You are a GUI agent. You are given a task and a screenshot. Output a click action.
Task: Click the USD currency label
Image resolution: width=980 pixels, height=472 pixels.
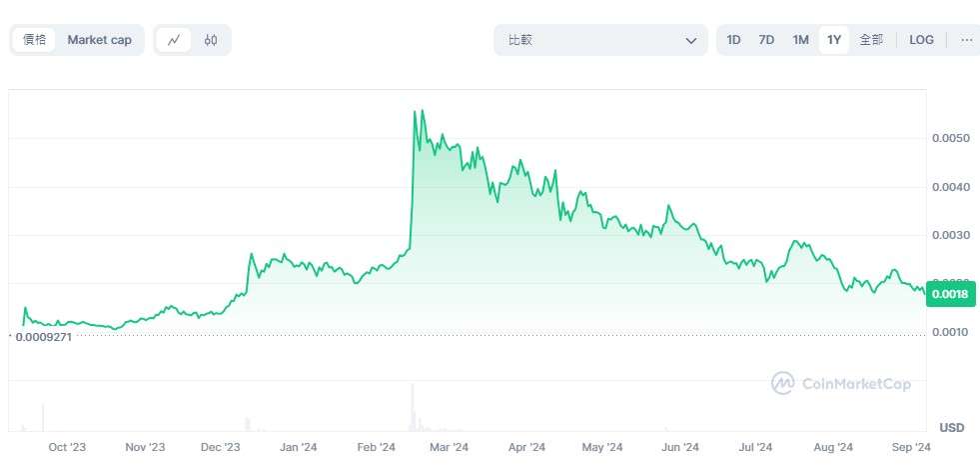click(952, 427)
